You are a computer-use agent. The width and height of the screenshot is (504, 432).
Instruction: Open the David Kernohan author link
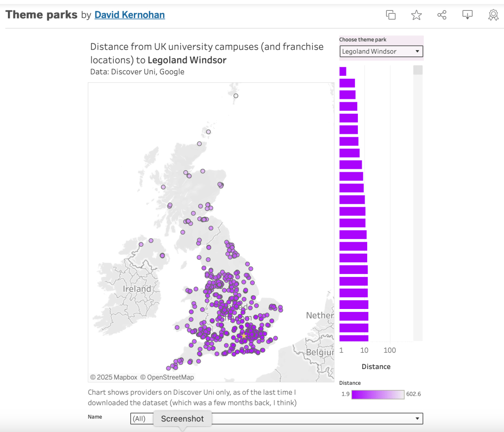pos(129,15)
